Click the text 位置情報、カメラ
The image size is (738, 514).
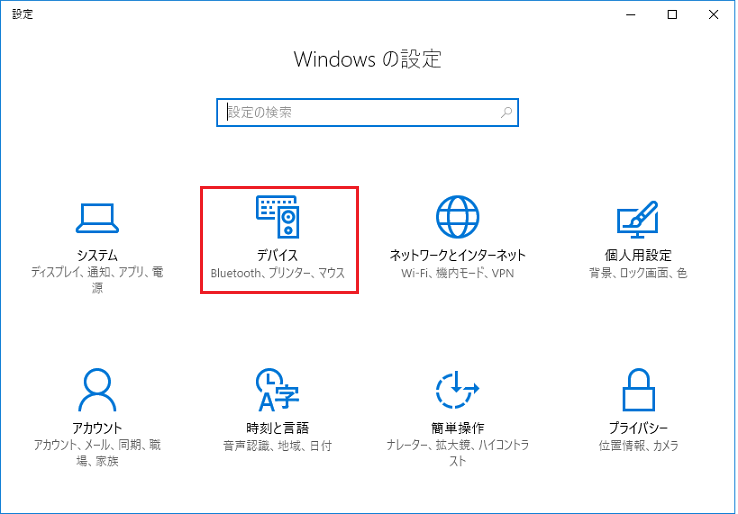638,446
